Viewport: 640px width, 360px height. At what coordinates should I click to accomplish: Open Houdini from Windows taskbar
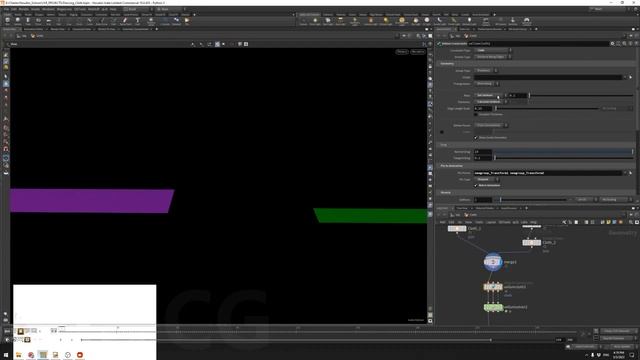click(43, 355)
